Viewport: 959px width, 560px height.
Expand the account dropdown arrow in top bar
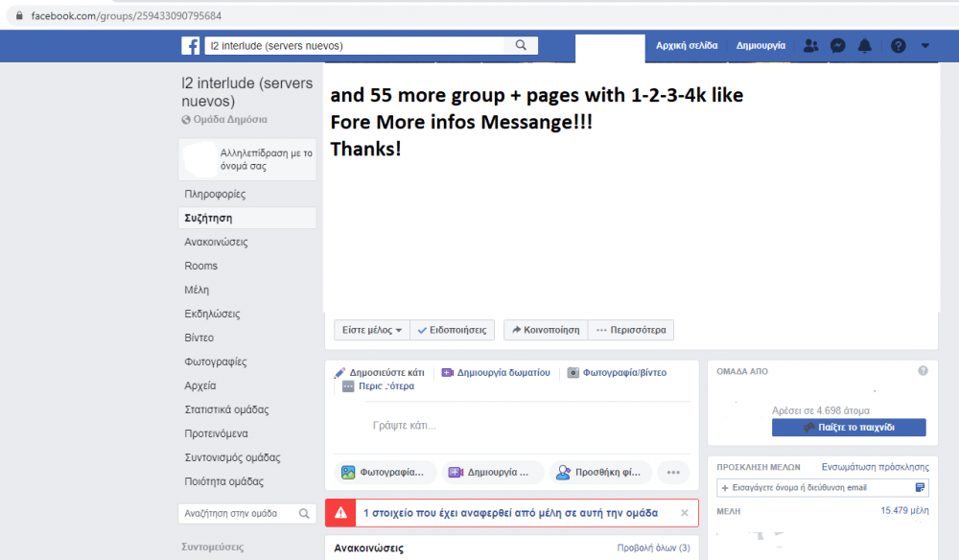924,46
